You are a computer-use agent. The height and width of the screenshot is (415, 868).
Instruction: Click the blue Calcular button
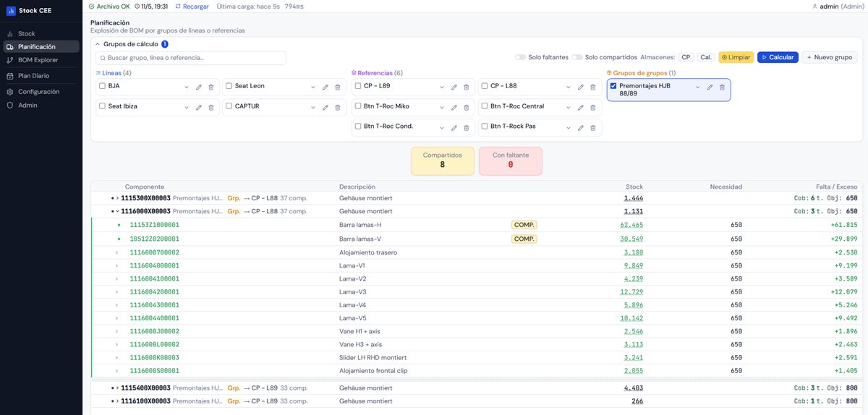coord(778,57)
